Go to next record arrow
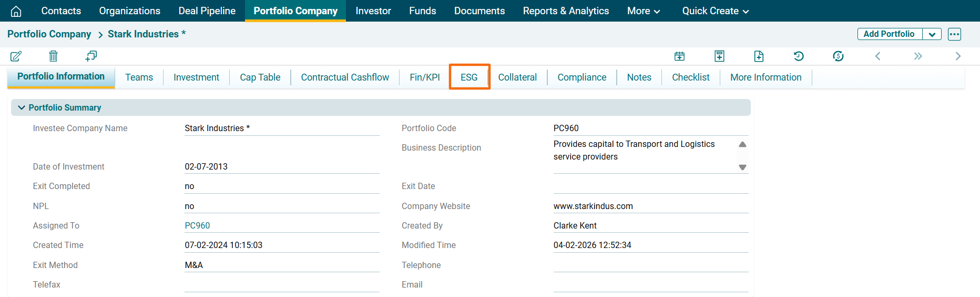Viewport: 980px width, 297px height. click(x=958, y=56)
